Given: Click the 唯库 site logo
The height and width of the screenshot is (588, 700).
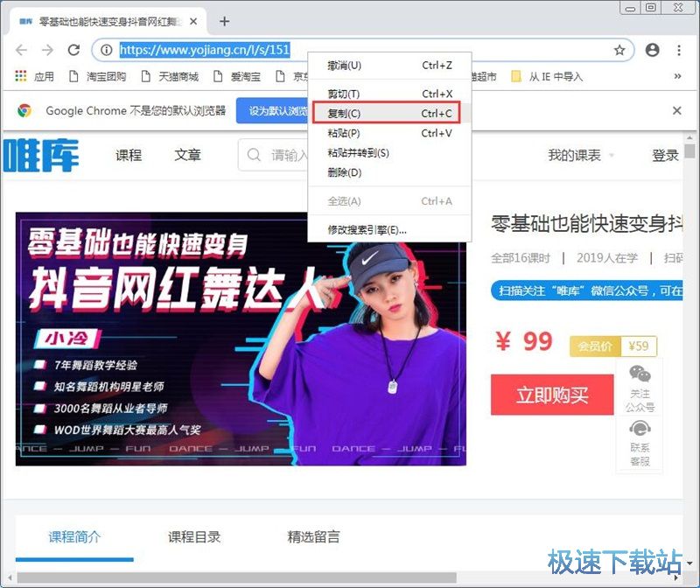Looking at the screenshot, I should (x=41, y=156).
